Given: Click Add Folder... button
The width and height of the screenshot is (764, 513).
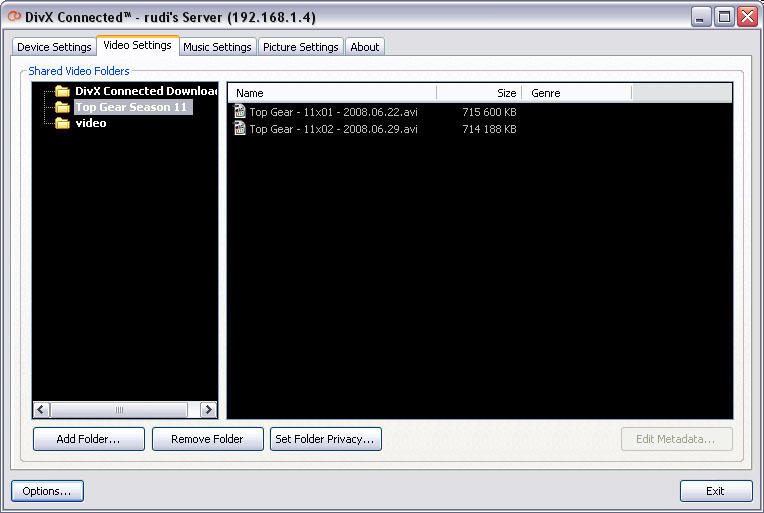Looking at the screenshot, I should tap(89, 439).
